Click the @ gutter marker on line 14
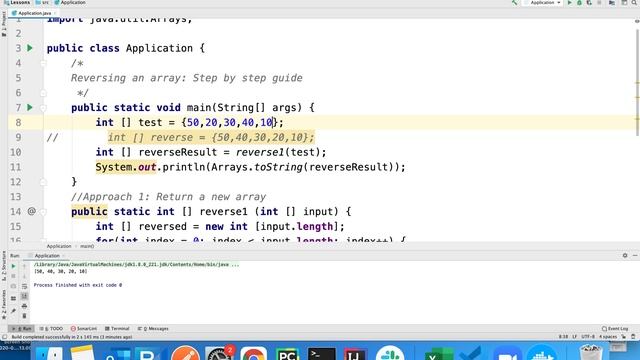The image size is (640, 360). (31, 211)
